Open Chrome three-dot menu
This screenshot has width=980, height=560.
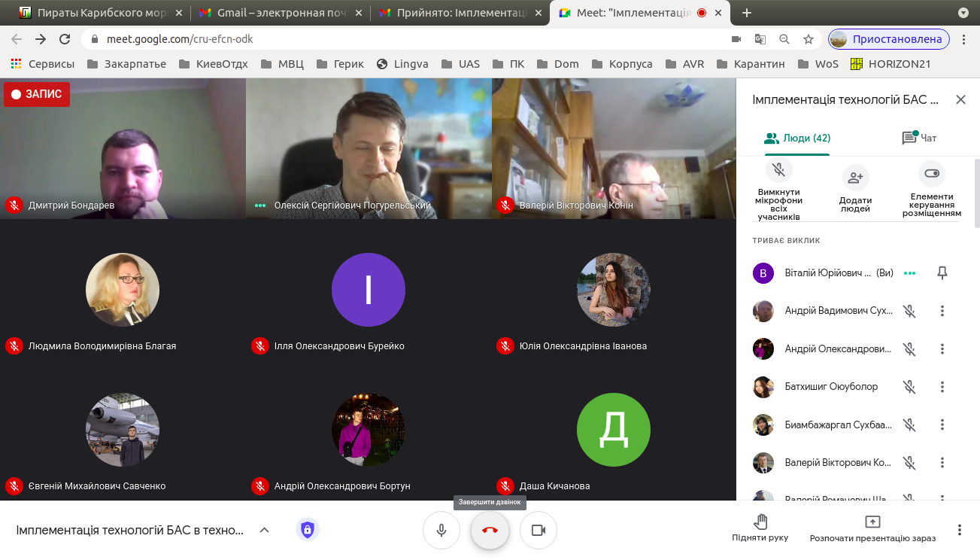(x=964, y=39)
